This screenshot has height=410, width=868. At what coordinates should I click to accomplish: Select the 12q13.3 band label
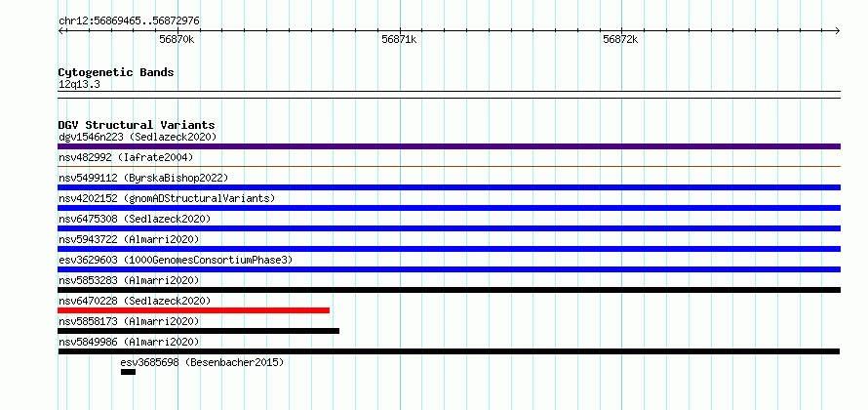[79, 85]
